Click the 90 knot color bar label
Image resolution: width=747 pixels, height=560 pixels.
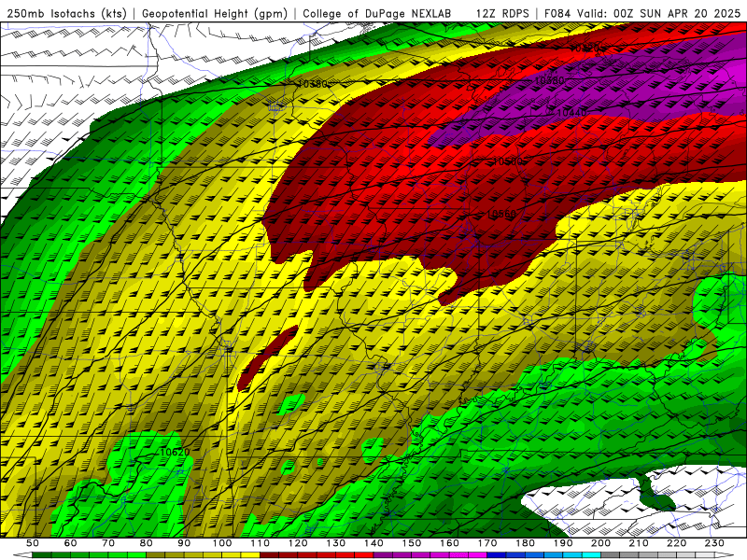coord(184,543)
